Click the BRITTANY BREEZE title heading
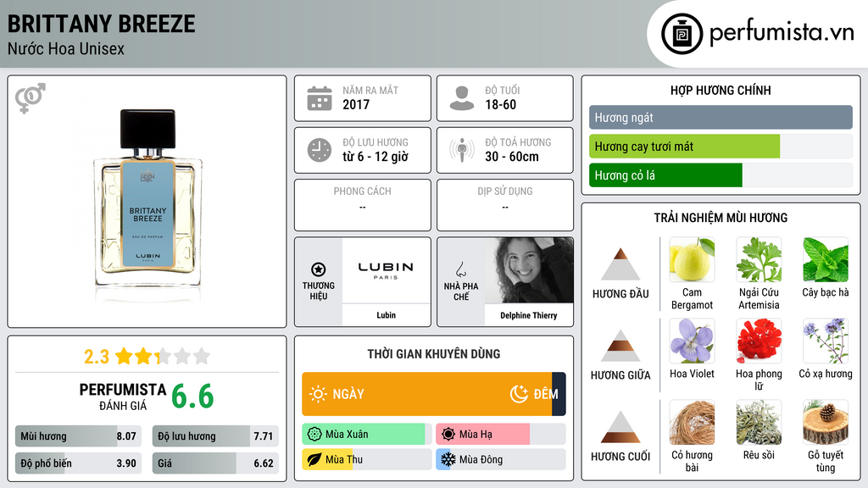This screenshot has width=868, height=488. point(102,24)
